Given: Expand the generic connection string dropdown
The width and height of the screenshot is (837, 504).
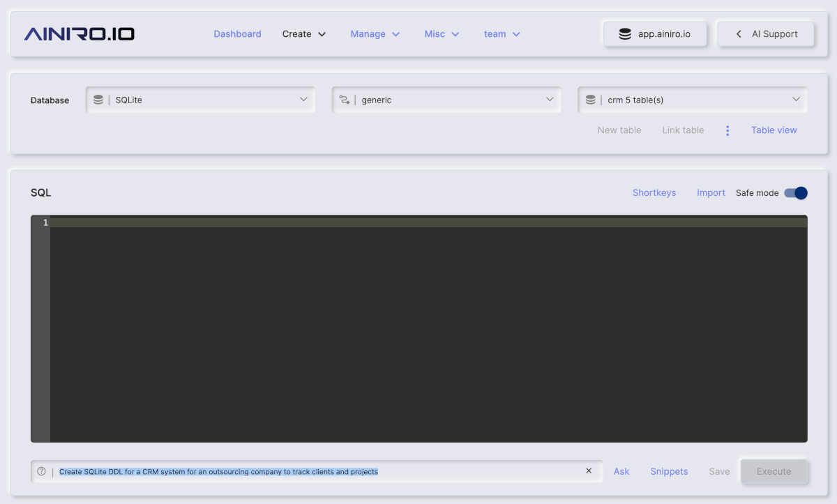Looking at the screenshot, I should [x=446, y=100].
